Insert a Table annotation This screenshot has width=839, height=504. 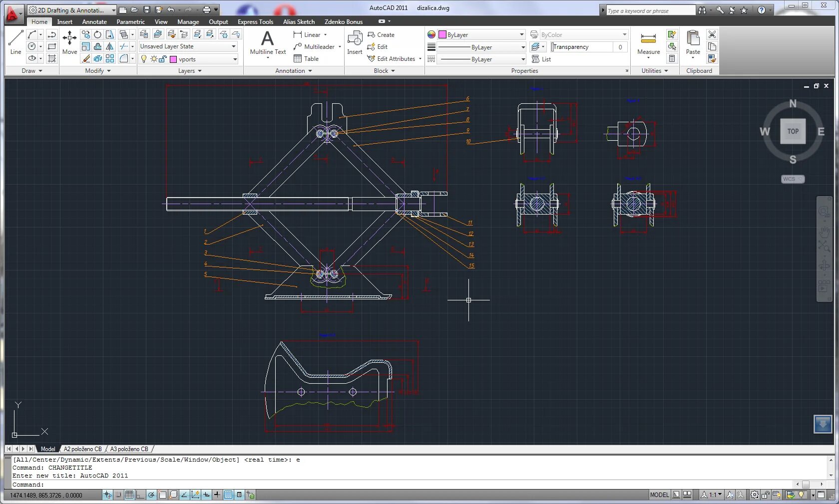coord(306,59)
